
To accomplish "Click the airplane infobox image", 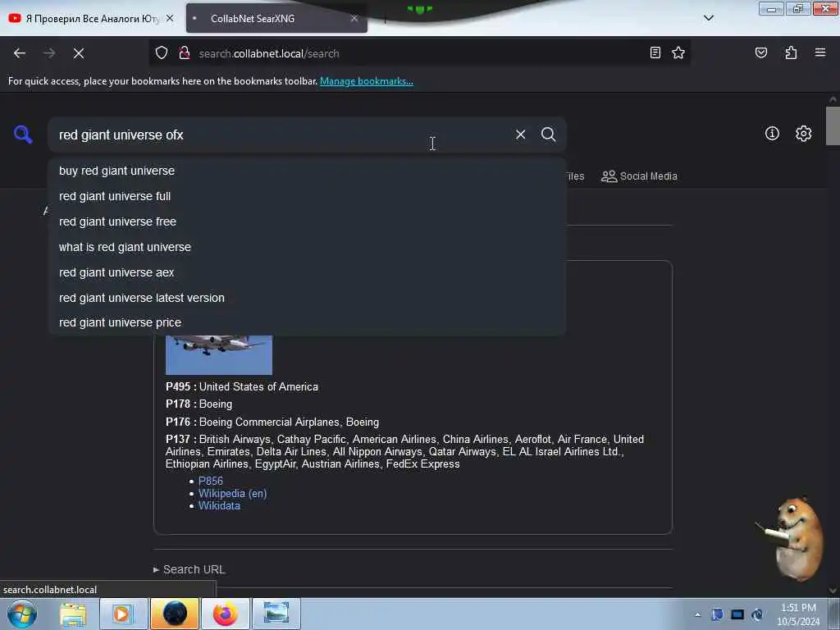I will tap(218, 354).
